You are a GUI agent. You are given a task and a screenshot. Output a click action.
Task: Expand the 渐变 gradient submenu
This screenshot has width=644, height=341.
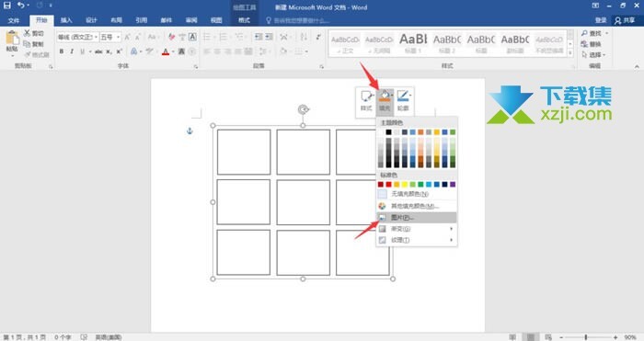coord(417,229)
